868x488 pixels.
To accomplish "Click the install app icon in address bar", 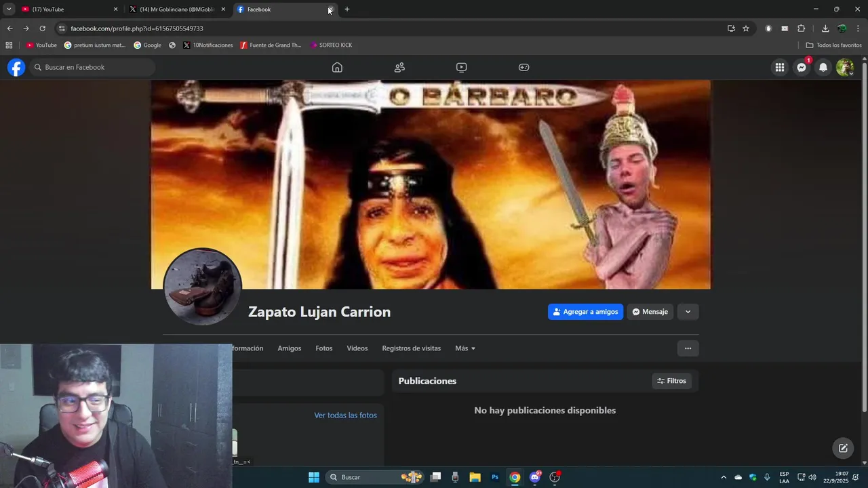I will (x=731, y=28).
